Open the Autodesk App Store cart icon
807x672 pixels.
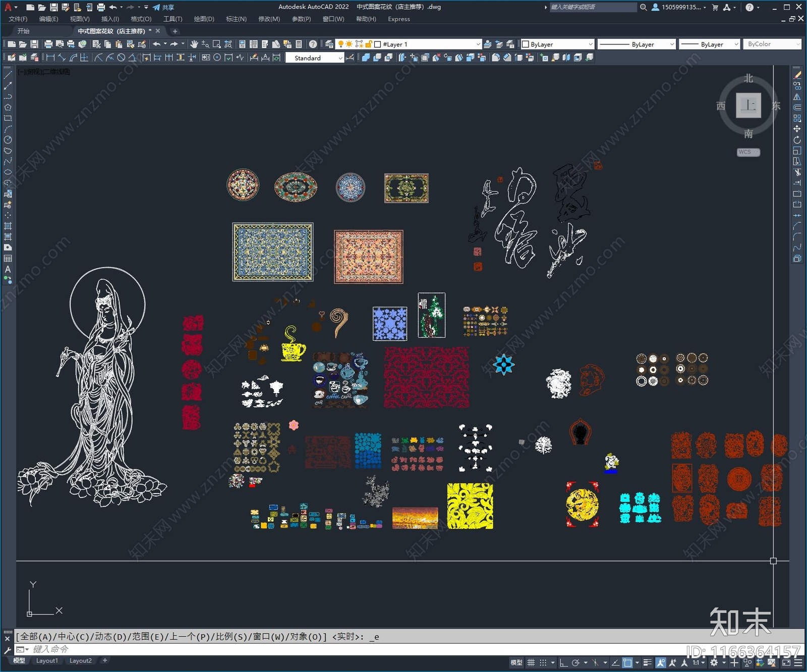pyautogui.click(x=715, y=7)
